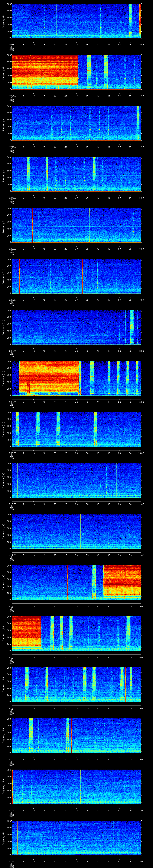This screenshot has height=868, width=153.
Task: Select the spectrogram panel starting at 9:12:00
Action: [x=77, y=582]
